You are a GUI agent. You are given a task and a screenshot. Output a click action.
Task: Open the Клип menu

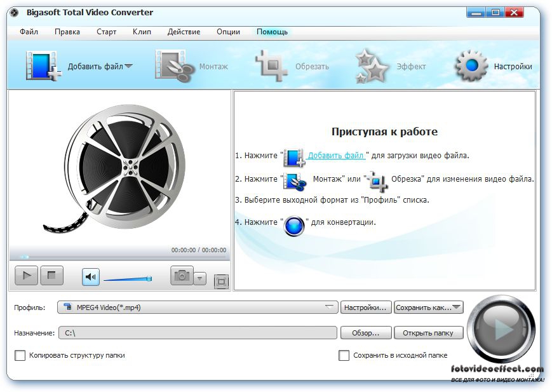[x=142, y=32]
